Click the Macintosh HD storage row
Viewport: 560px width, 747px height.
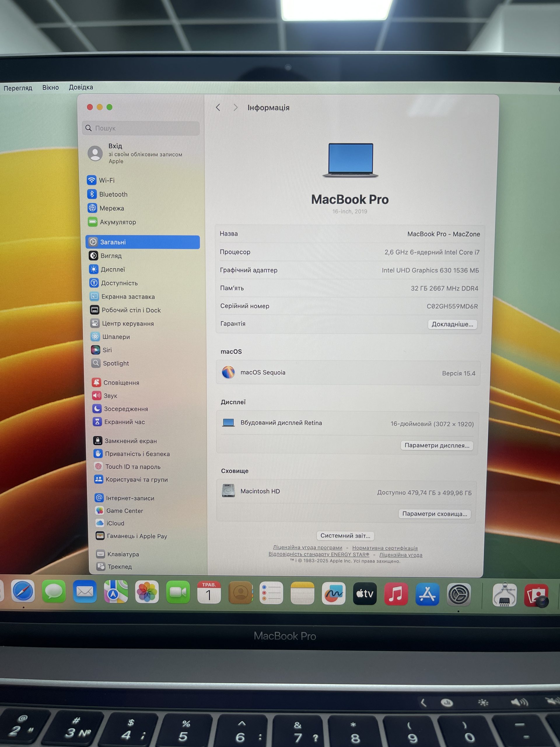pos(346,492)
